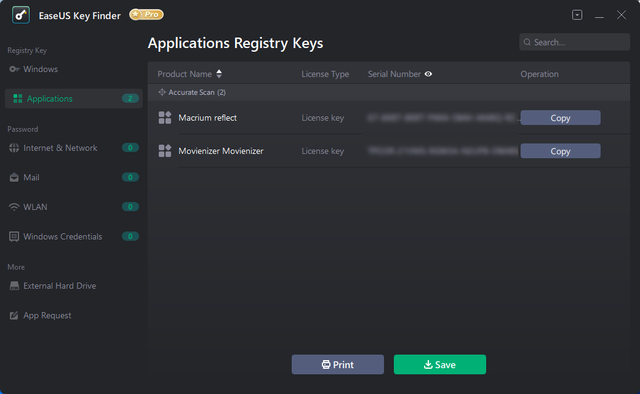The height and width of the screenshot is (394, 640).
Task: Click the Windows Credentials monitor icon
Action: [x=14, y=237]
